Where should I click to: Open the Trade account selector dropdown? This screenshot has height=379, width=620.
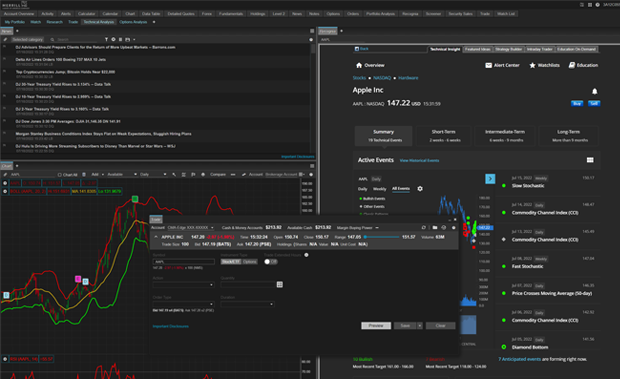(191, 228)
